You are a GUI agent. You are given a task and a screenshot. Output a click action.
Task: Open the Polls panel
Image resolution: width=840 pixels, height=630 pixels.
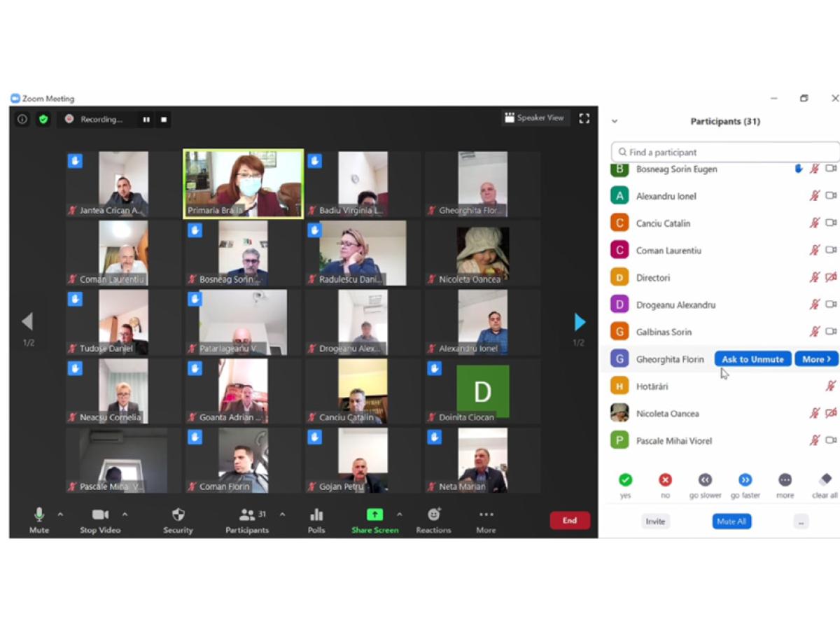pyautogui.click(x=316, y=515)
